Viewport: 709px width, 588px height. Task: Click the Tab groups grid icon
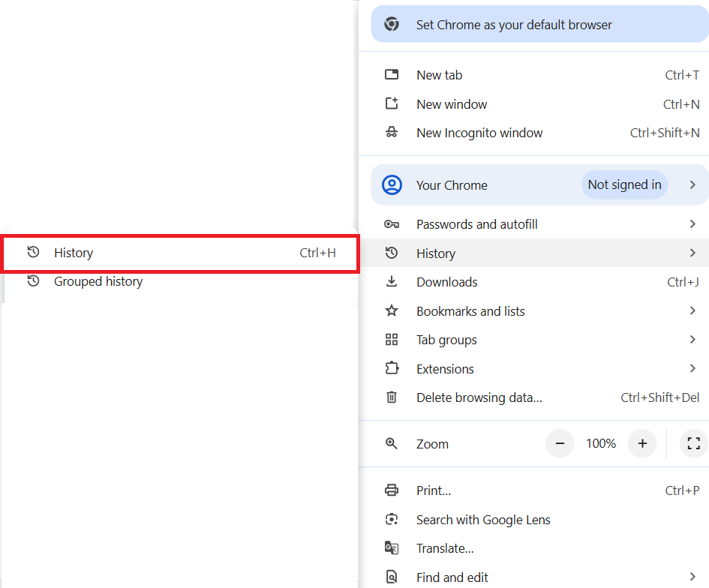[x=392, y=340]
